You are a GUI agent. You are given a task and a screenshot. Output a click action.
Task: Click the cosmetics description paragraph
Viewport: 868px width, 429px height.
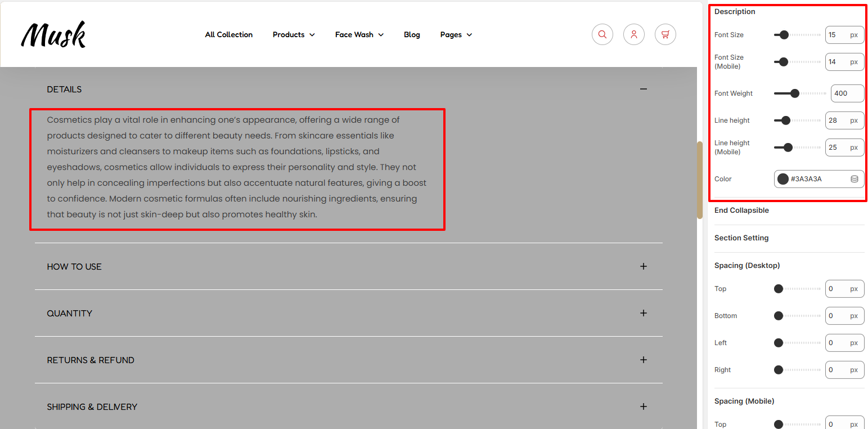237,167
